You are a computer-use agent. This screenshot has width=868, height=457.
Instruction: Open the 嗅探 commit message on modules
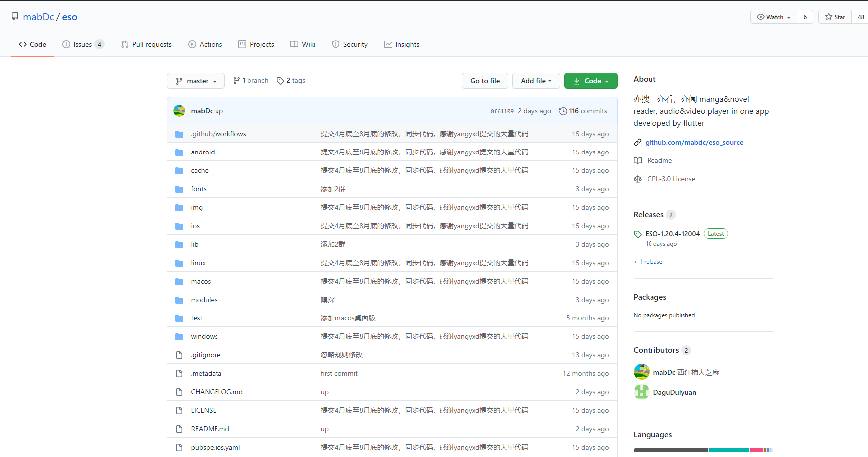[x=327, y=300]
